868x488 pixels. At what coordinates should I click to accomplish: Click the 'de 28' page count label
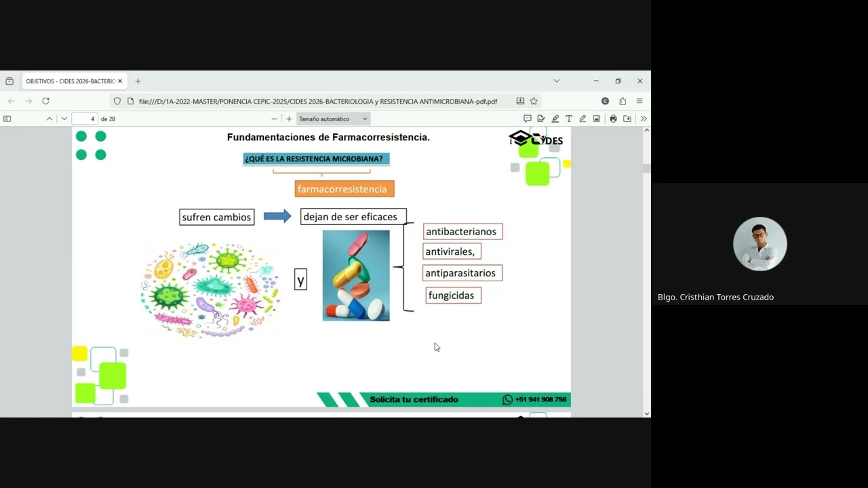pos(108,119)
